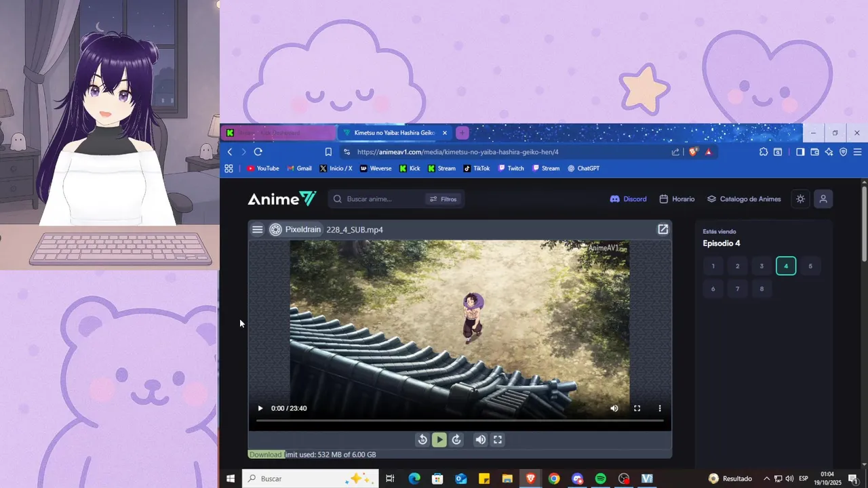Open the taskbar volume control
Screen dimensions: 868x488
click(789, 479)
